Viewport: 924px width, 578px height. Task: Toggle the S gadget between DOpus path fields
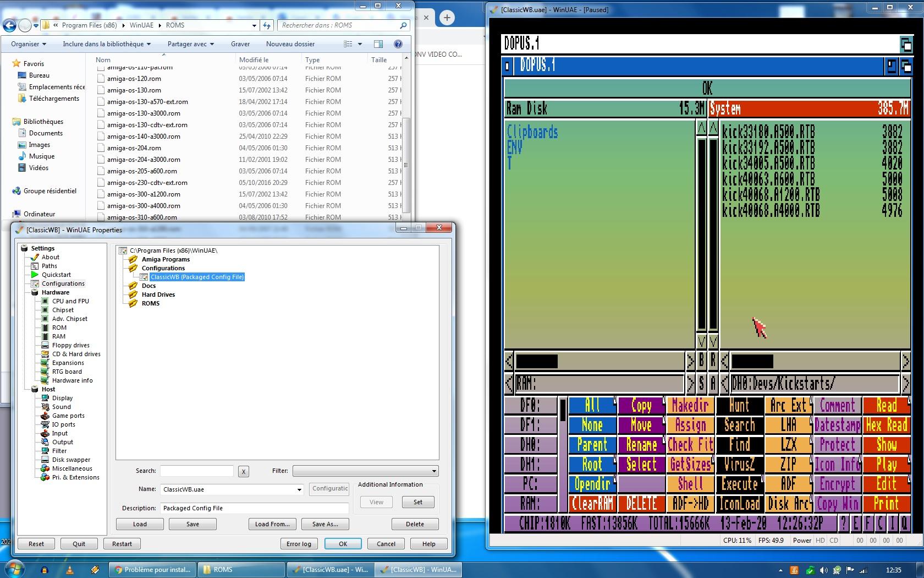point(701,383)
